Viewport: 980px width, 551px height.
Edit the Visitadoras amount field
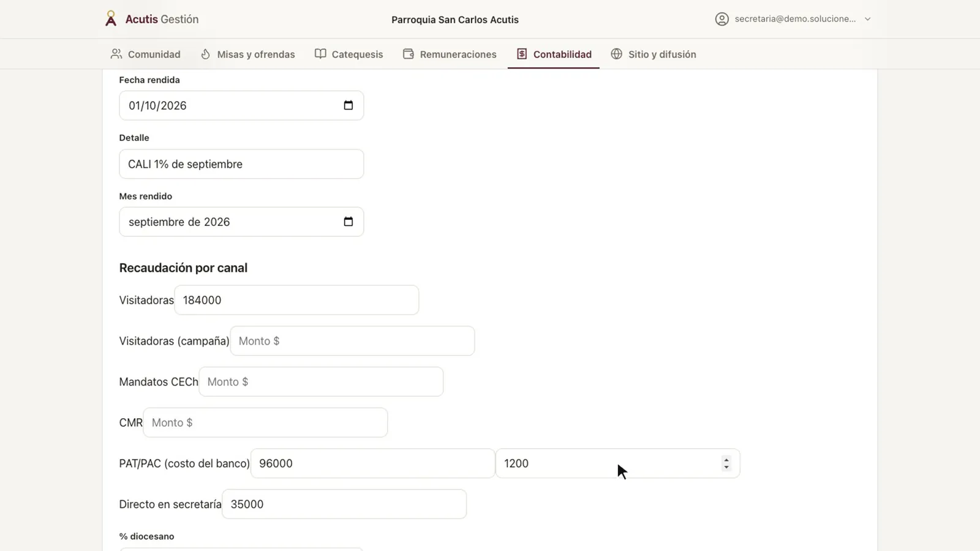point(296,300)
